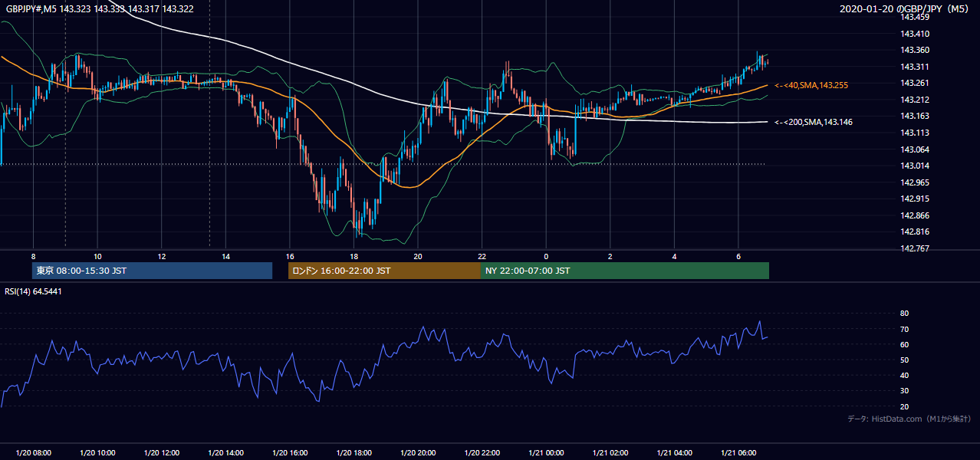Click price level 143.311 on axis
The image size is (980, 460).
(915, 67)
